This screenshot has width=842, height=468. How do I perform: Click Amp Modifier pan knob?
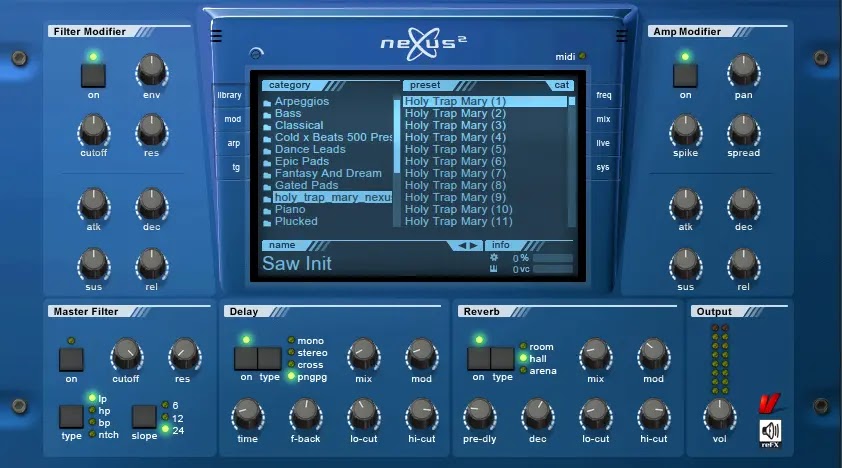coord(743,71)
